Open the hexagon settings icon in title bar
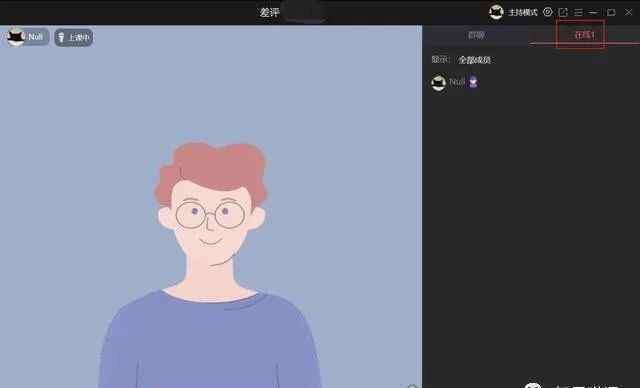The width and height of the screenshot is (640, 388). click(548, 12)
